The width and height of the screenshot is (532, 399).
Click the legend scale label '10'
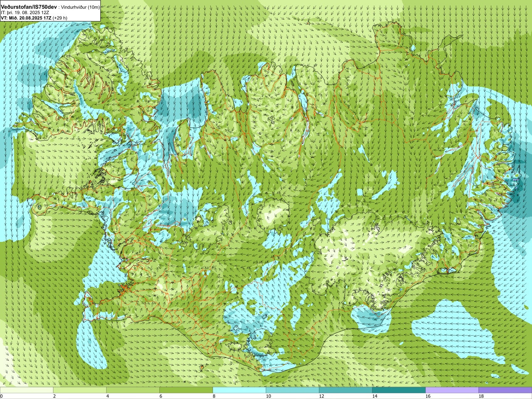(x=268, y=397)
